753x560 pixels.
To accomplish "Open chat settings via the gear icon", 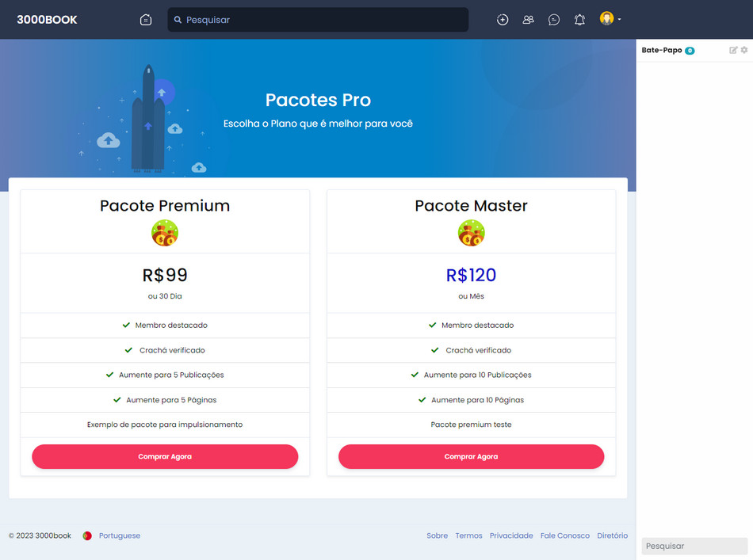I will point(743,49).
